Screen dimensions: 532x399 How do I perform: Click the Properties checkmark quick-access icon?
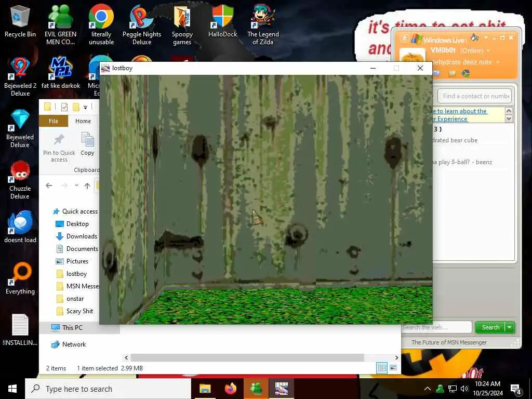coord(64,107)
